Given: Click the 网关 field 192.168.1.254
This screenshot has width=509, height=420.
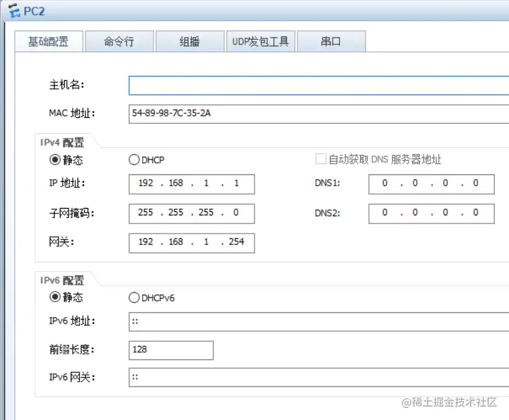Looking at the screenshot, I should click(x=191, y=243).
